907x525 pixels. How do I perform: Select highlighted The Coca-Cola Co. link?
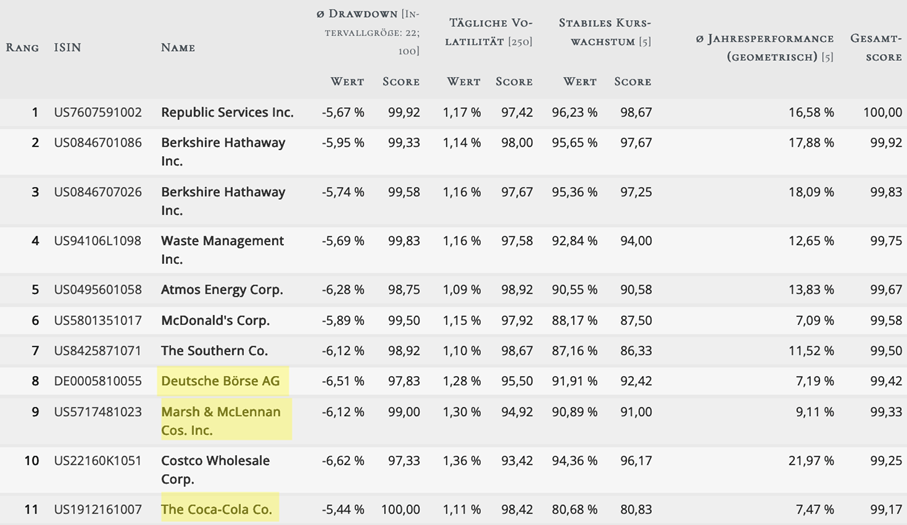click(216, 510)
